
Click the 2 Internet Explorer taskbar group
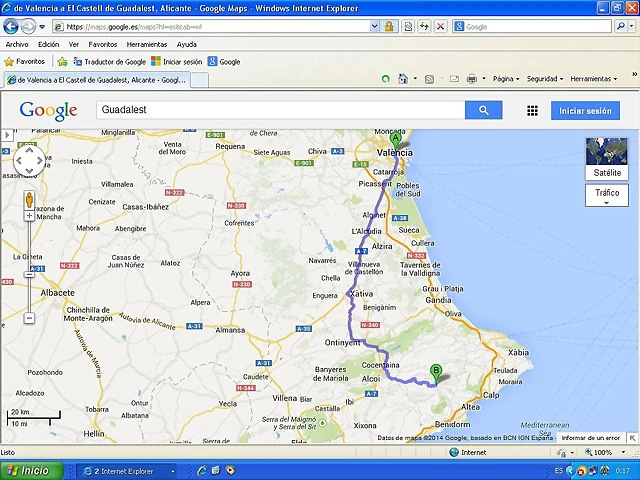tap(127, 471)
